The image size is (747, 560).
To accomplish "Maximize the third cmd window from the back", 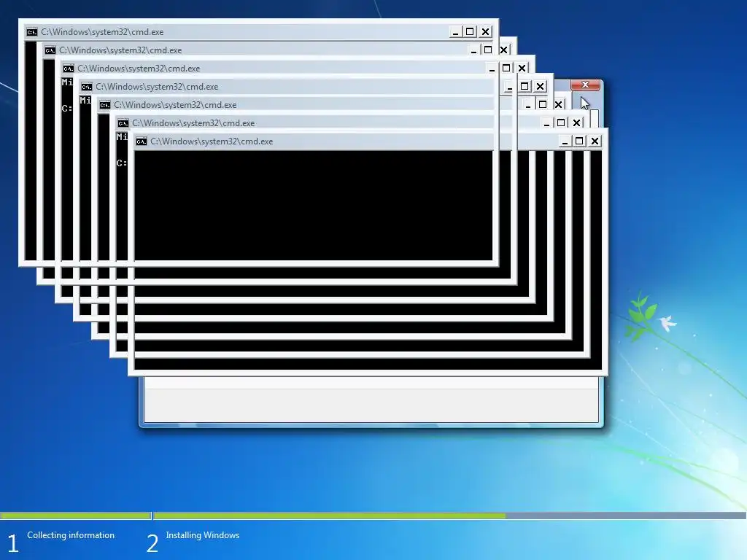I will 506,68.
